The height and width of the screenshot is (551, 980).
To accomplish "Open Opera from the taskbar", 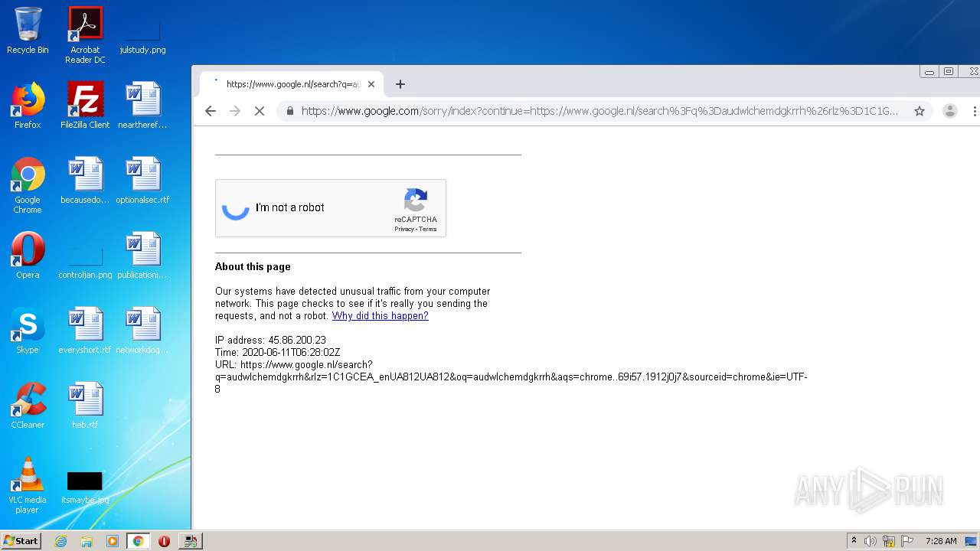I will pos(164,541).
